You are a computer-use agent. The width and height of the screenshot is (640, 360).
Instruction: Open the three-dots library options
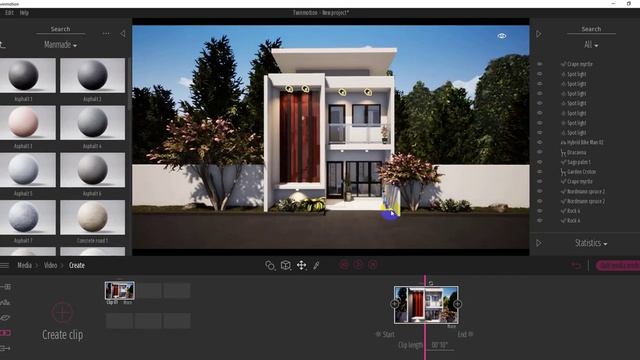(106, 33)
